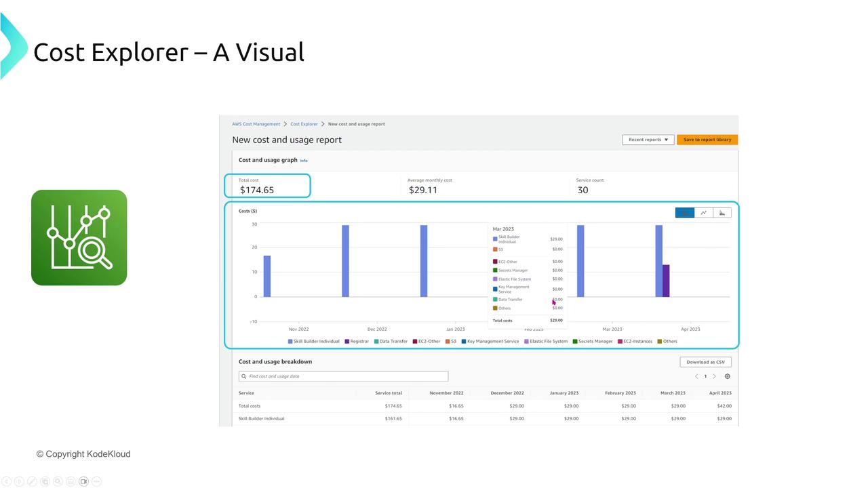Click the video camera icon in presentation toolbar
868x488 pixels.
tap(84, 481)
